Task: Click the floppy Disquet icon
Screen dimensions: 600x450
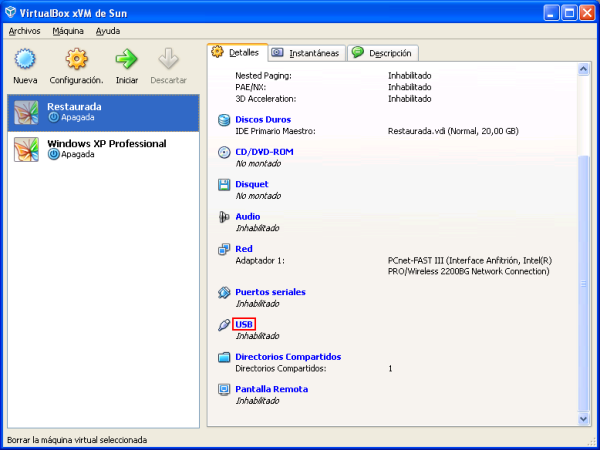Action: [x=225, y=185]
